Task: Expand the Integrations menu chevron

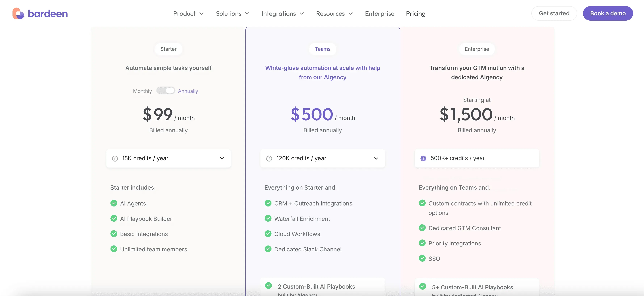Action: tap(302, 14)
